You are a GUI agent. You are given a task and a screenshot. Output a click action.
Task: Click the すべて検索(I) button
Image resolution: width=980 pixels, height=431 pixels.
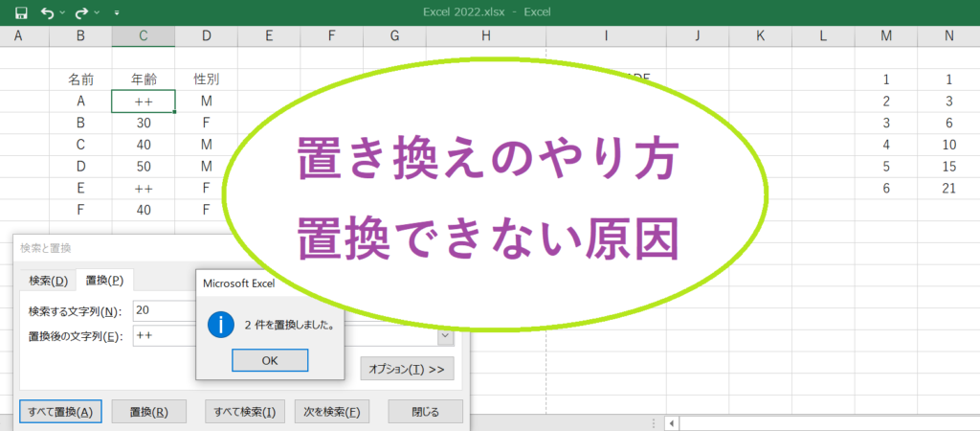point(245,412)
